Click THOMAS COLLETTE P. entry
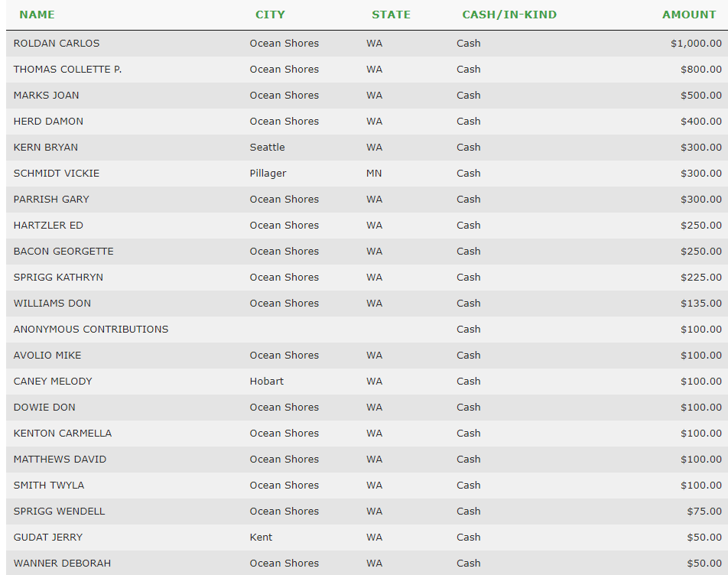Viewport: 728px width, 575px height. (67, 70)
